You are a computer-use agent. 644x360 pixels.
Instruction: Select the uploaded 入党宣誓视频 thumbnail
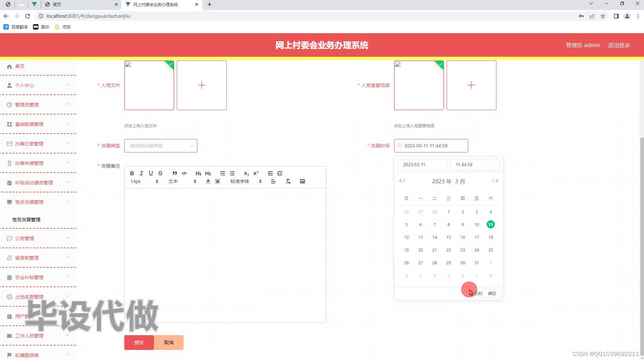[x=419, y=85]
